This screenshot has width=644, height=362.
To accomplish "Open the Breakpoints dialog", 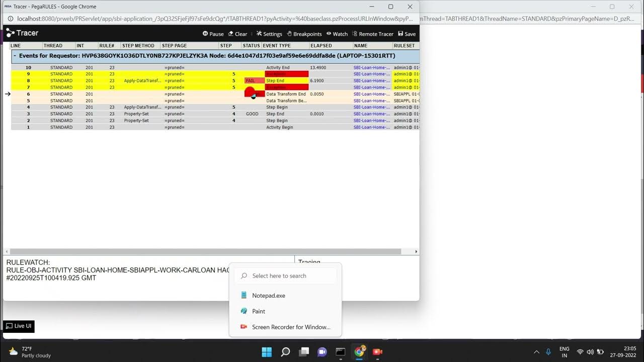I will tap(304, 34).
